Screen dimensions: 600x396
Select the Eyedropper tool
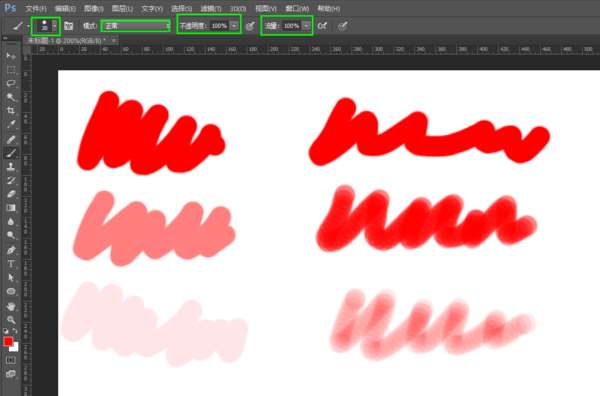(11, 124)
